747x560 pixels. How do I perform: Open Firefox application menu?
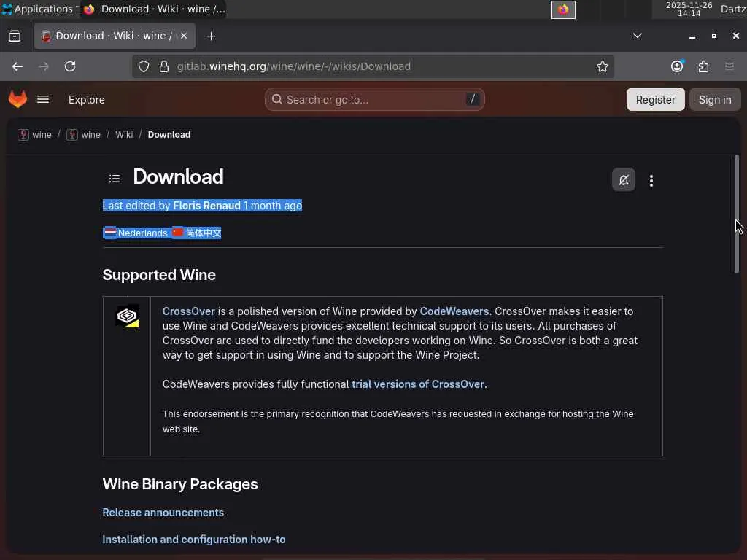coord(729,66)
